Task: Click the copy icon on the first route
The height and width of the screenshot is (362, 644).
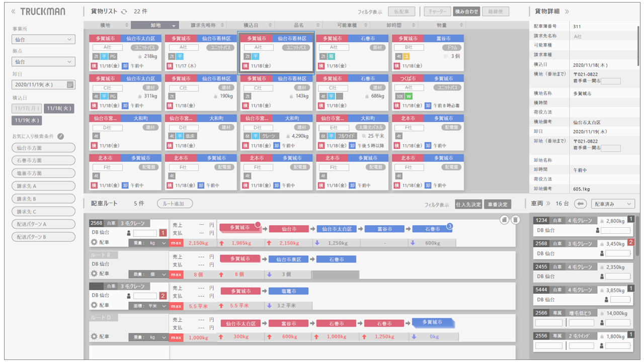Action: click(504, 220)
